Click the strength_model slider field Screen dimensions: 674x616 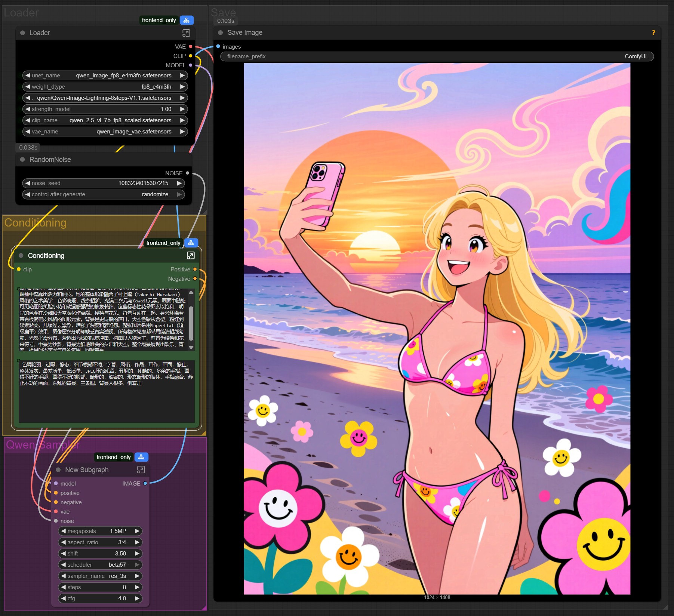pos(105,109)
